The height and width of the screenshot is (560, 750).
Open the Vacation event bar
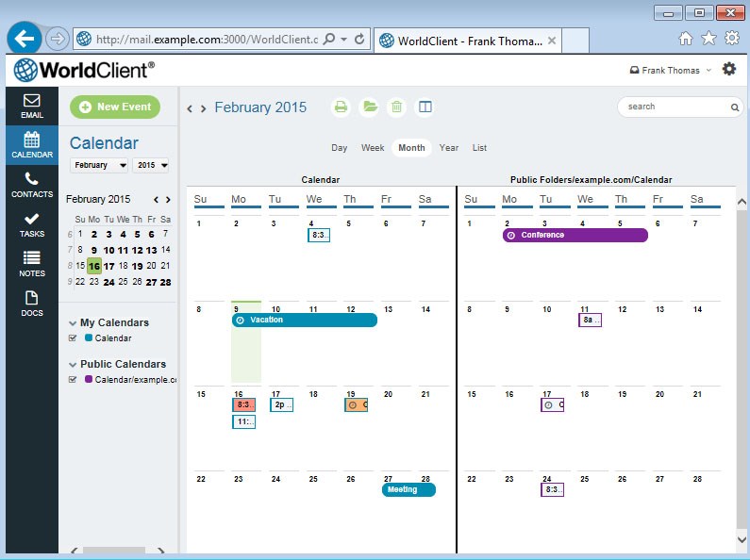coord(304,320)
